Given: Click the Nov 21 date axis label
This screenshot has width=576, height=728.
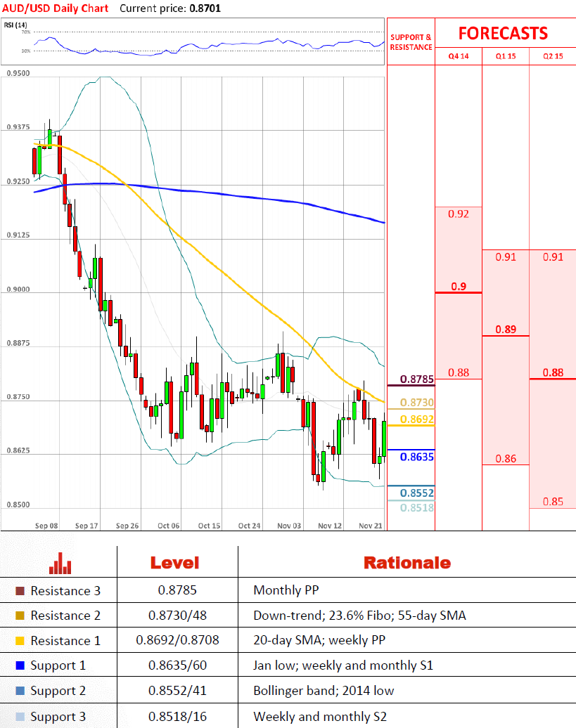Looking at the screenshot, I should point(371,526).
